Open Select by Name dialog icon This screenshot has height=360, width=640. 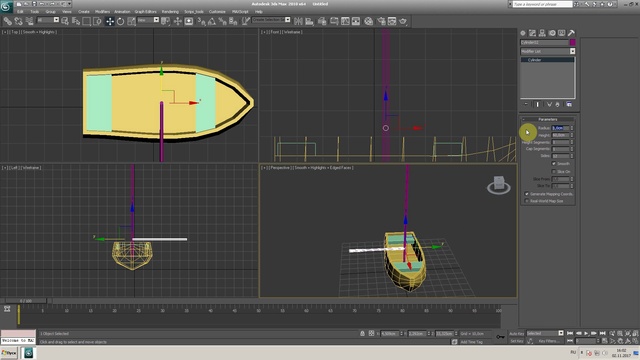pos(76,21)
